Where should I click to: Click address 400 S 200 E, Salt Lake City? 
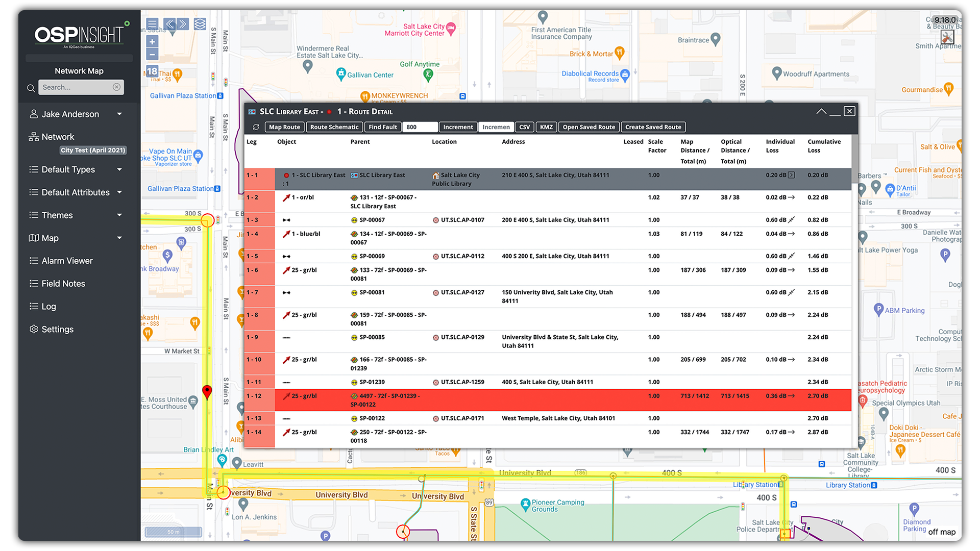[555, 256]
